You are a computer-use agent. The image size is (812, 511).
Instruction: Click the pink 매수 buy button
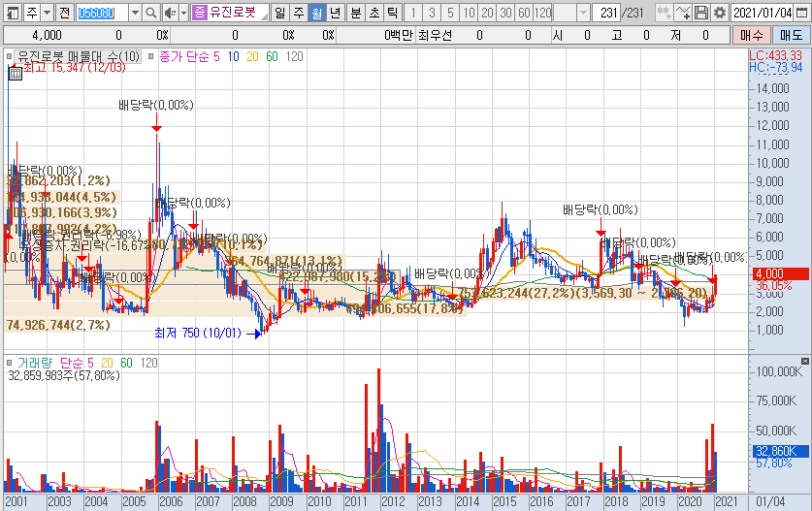[x=752, y=35]
